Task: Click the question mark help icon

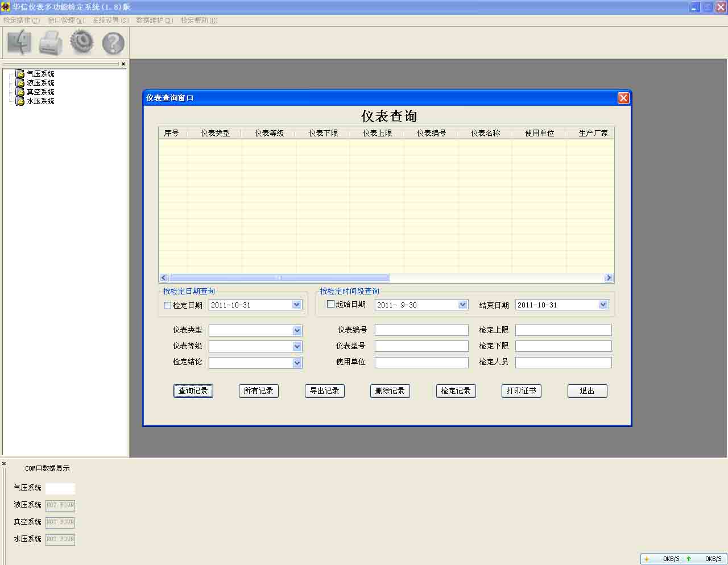Action: [x=113, y=43]
